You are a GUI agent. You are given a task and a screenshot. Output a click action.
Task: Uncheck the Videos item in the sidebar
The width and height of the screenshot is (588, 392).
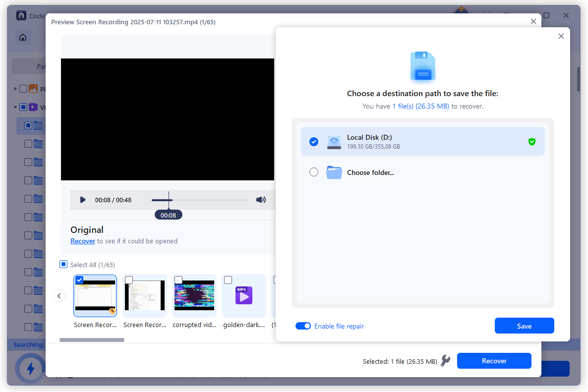(x=23, y=107)
